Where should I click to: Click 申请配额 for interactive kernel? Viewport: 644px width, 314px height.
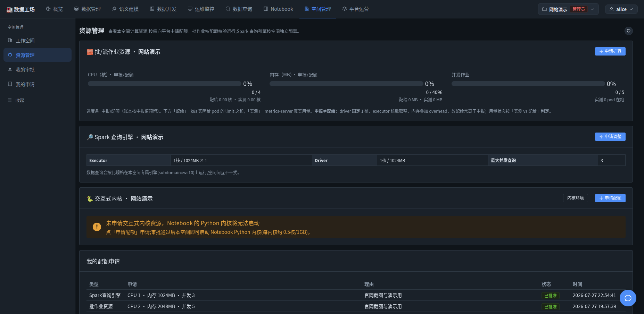click(610, 198)
